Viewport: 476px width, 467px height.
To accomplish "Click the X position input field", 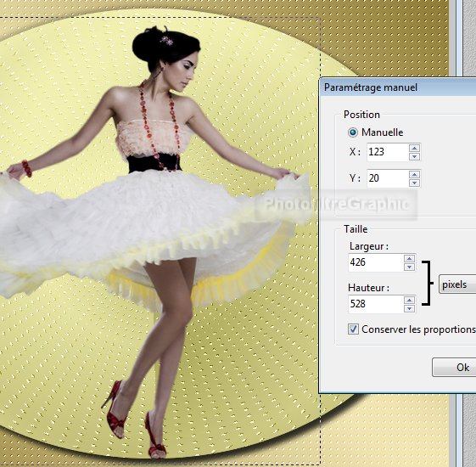I will (388, 152).
